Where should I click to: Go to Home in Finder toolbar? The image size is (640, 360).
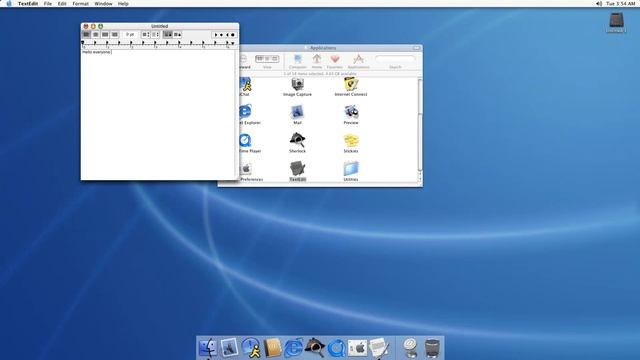pyautogui.click(x=317, y=62)
